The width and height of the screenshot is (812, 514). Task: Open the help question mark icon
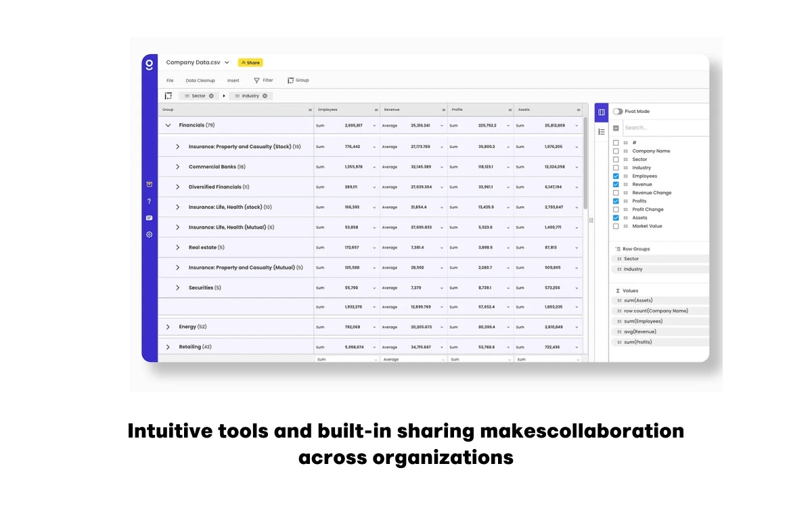pos(150,201)
